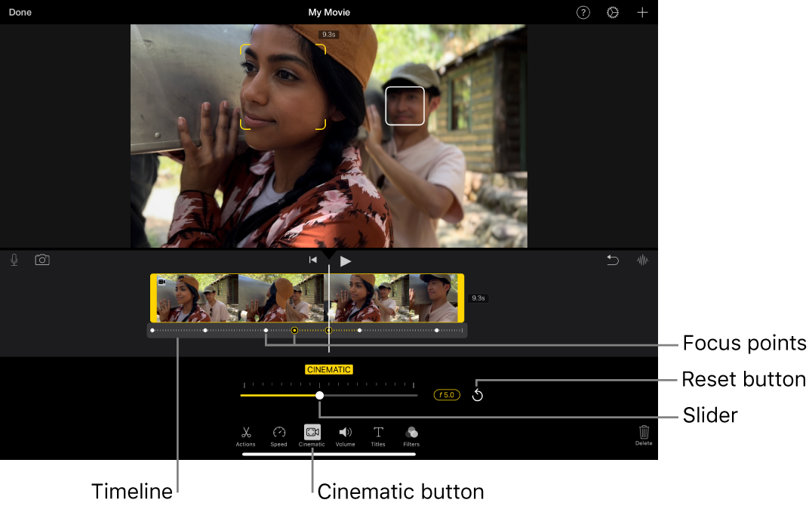
Task: Tap the woman's yellow focus bracket
Action: [x=283, y=87]
